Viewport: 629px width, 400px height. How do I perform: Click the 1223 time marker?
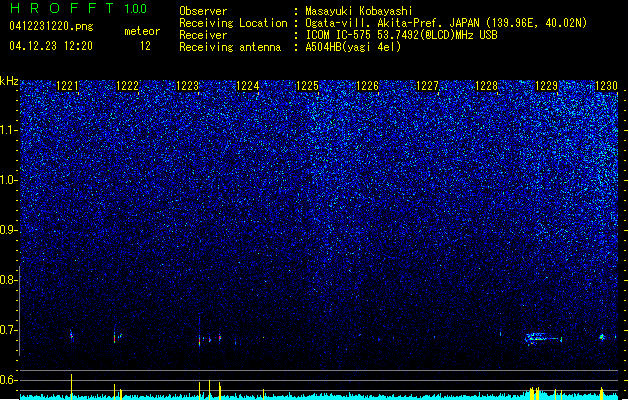(x=187, y=86)
